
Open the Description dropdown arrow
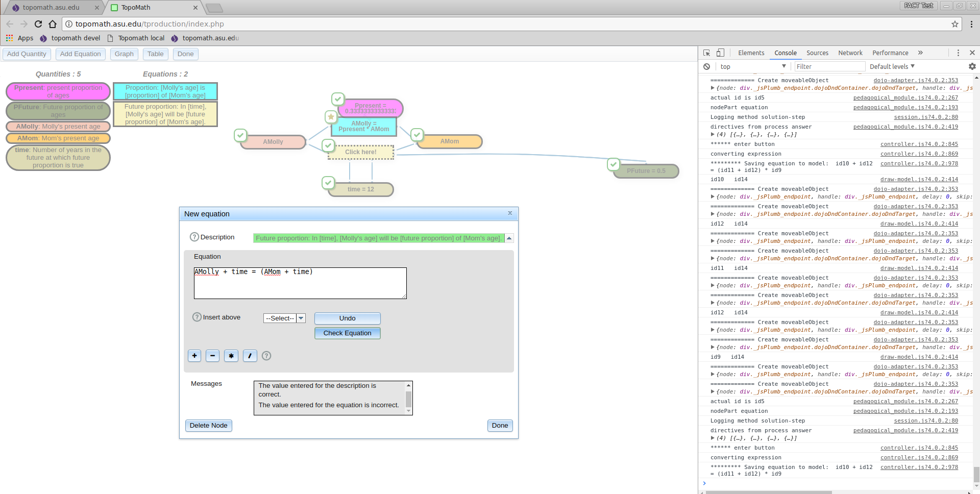pyautogui.click(x=509, y=238)
